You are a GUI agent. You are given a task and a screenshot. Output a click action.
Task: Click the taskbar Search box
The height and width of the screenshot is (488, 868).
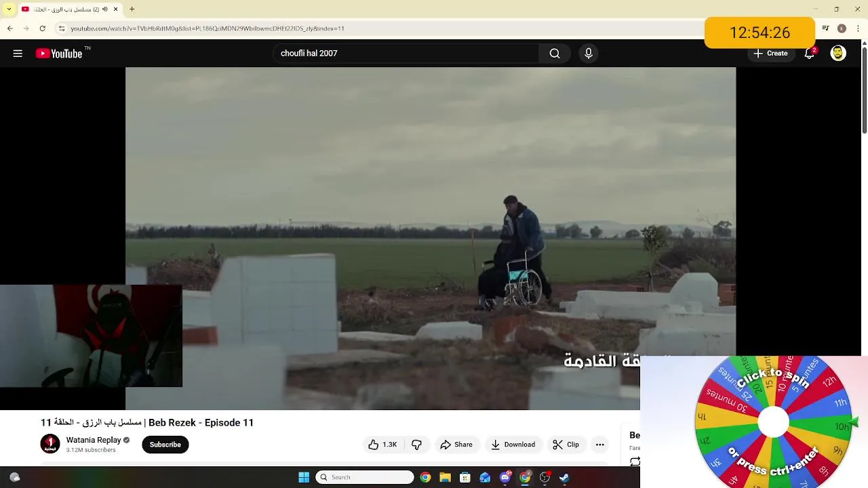[x=365, y=477]
